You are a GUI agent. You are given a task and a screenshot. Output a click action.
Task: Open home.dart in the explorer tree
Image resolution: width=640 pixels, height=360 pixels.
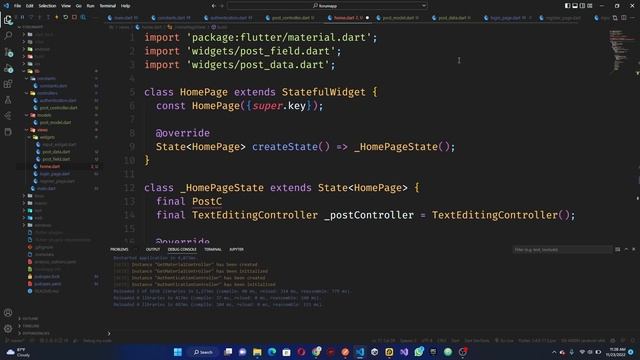point(50,167)
